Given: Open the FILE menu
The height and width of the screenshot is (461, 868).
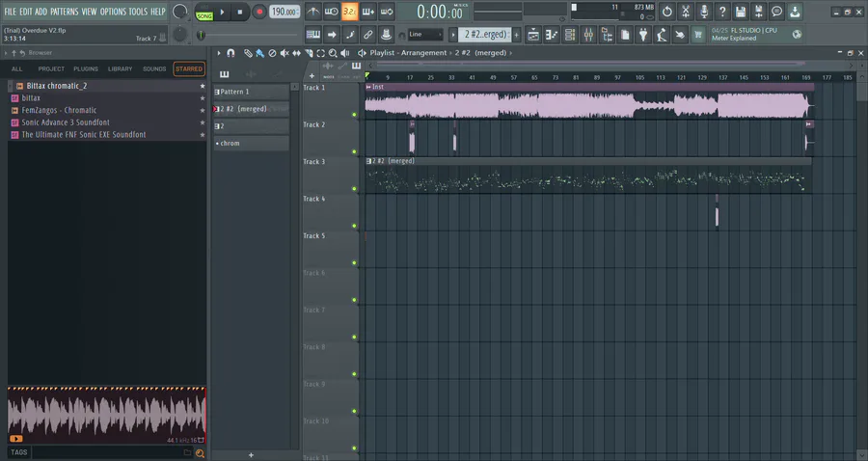Looking at the screenshot, I should click(x=10, y=12).
